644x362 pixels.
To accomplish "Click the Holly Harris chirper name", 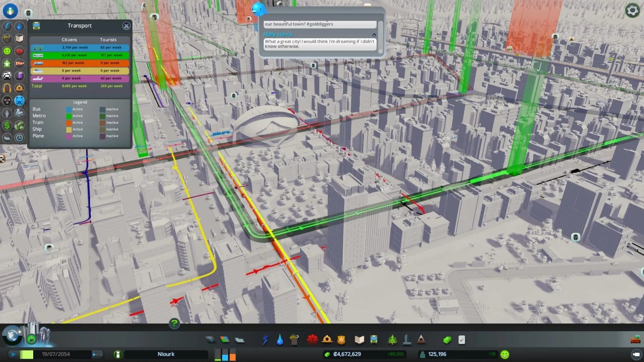I will coord(278,35).
